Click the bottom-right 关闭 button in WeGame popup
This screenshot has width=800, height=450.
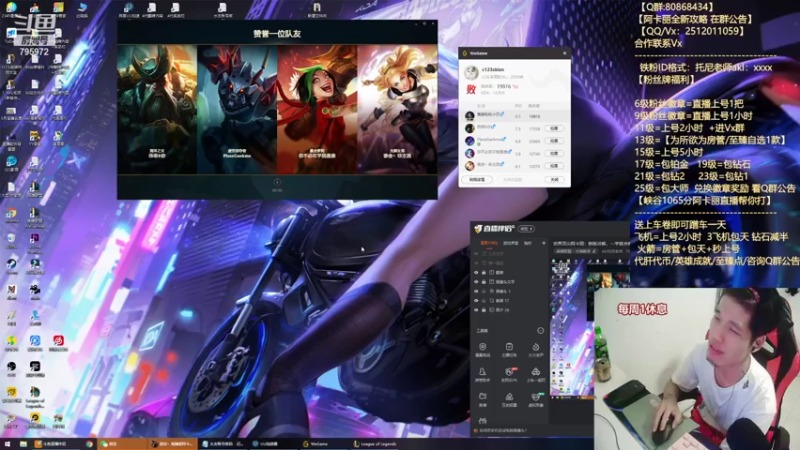554,180
